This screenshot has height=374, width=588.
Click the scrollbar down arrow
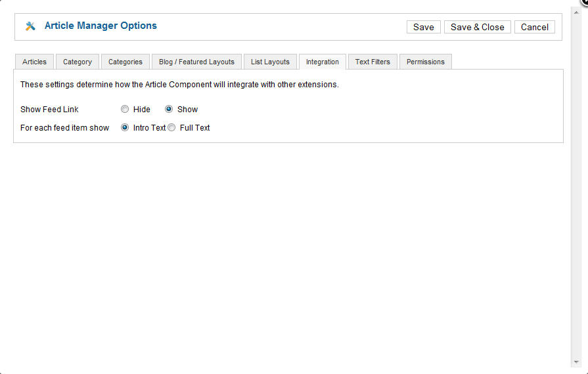pos(576,362)
